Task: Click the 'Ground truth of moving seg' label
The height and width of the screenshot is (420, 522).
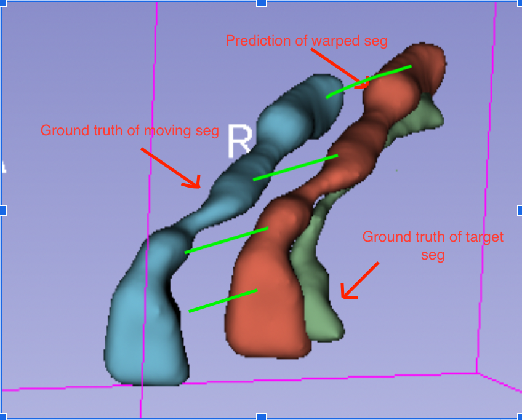Action: (130, 130)
